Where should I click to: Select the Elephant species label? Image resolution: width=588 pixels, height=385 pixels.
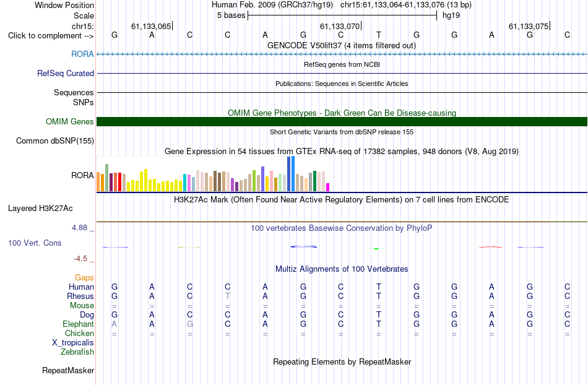tap(79, 324)
